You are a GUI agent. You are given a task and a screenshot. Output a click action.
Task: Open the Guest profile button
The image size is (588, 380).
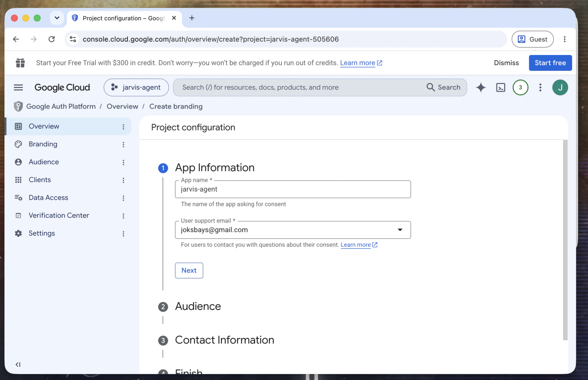(x=533, y=39)
